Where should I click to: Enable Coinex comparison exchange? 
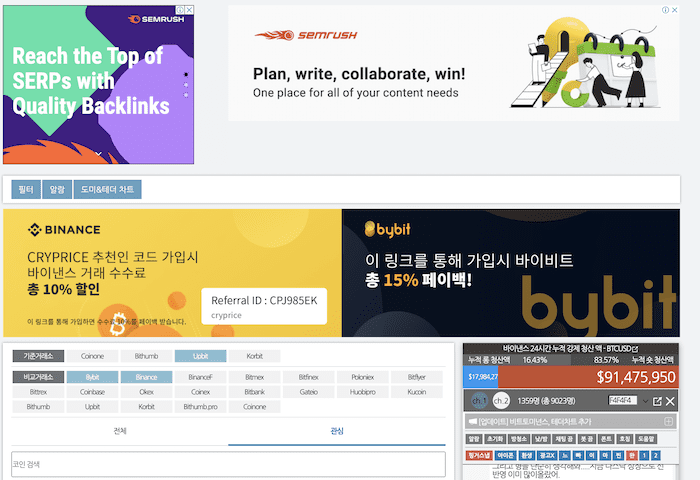(x=200, y=392)
